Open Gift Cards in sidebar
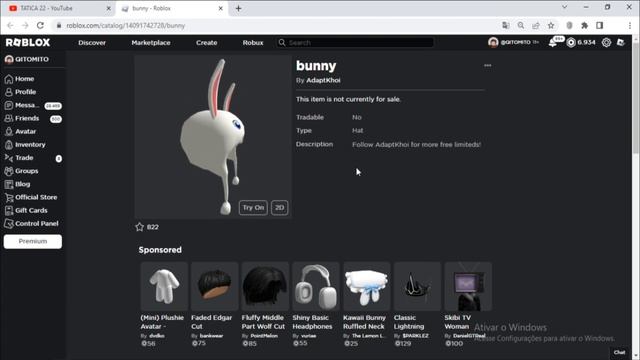This screenshot has width=640, height=360. [x=31, y=210]
